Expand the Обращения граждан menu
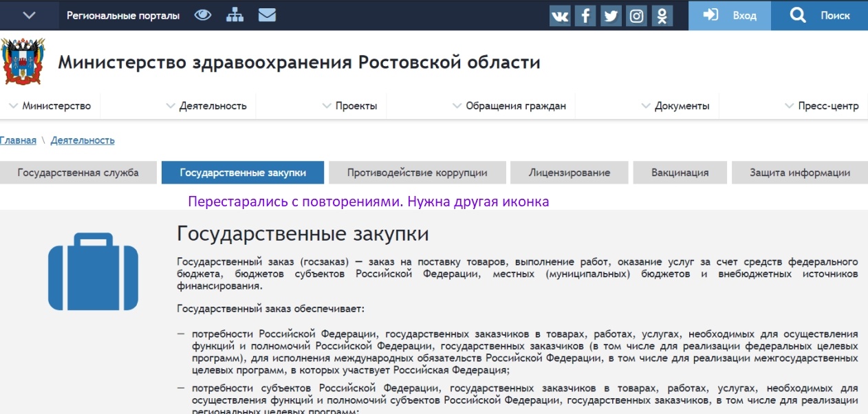Viewport: 868px width, 414px height. 509,106
